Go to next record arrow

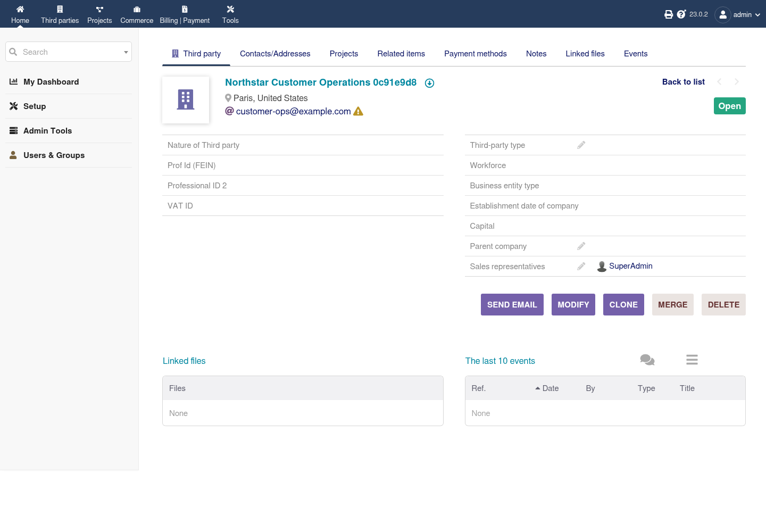click(737, 81)
